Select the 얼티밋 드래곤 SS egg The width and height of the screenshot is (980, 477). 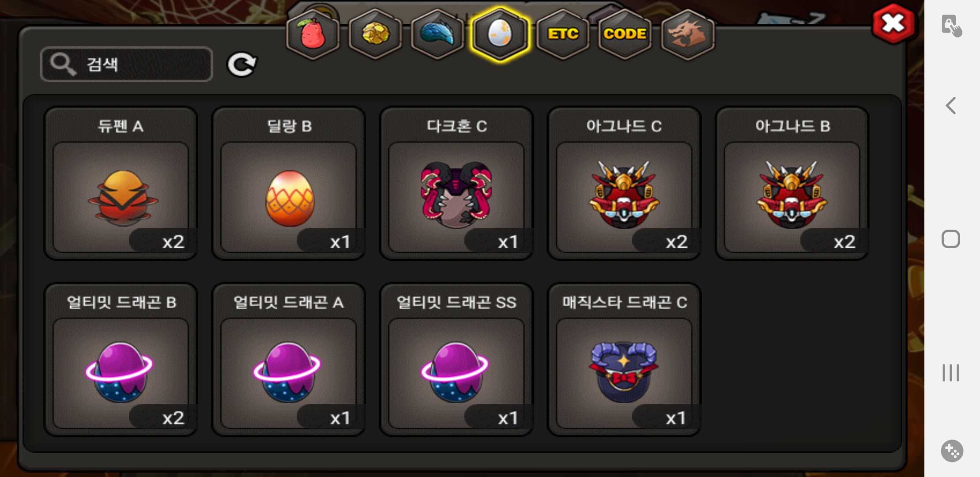tap(456, 360)
